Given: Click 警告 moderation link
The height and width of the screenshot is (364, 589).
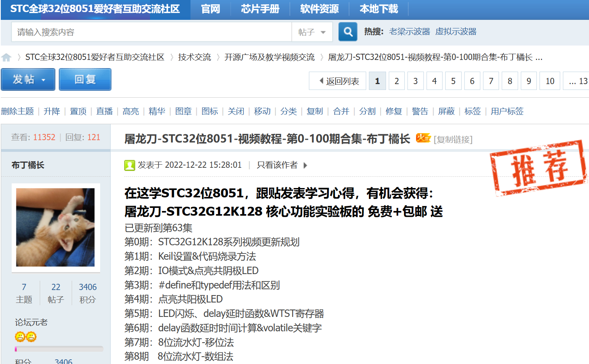Looking at the screenshot, I should click(x=420, y=111).
